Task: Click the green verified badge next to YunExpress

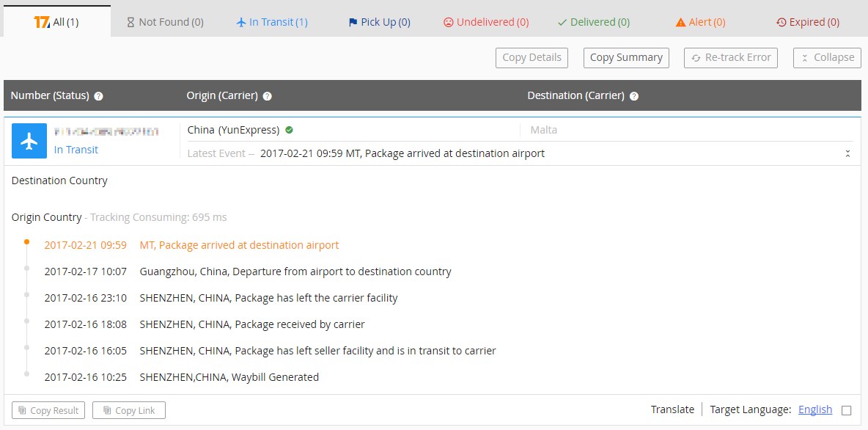Action: tap(290, 130)
